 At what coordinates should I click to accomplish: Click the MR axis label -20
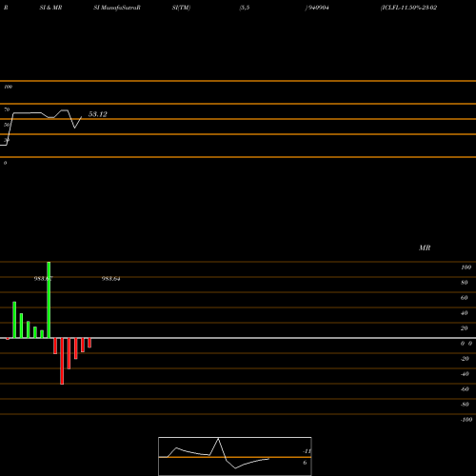point(465,359)
